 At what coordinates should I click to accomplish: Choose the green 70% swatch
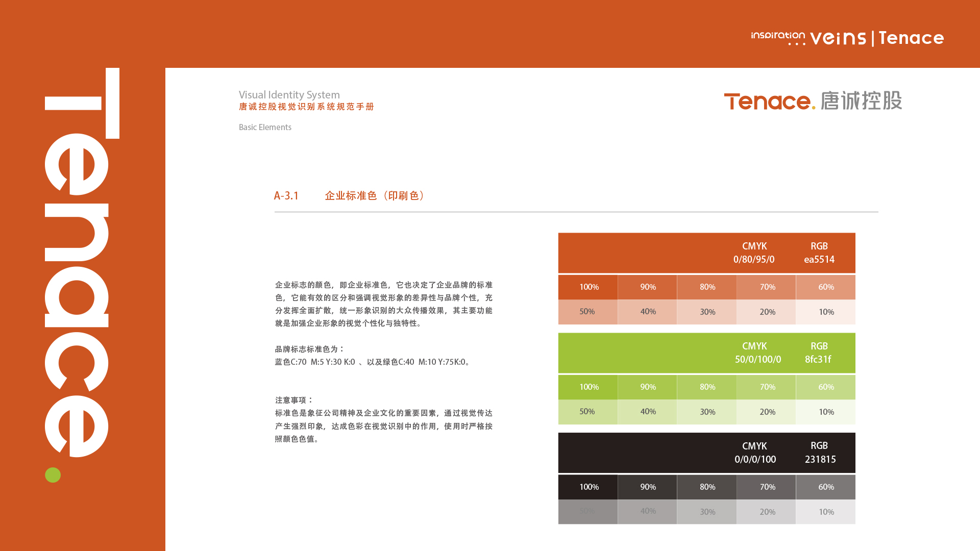click(x=766, y=387)
